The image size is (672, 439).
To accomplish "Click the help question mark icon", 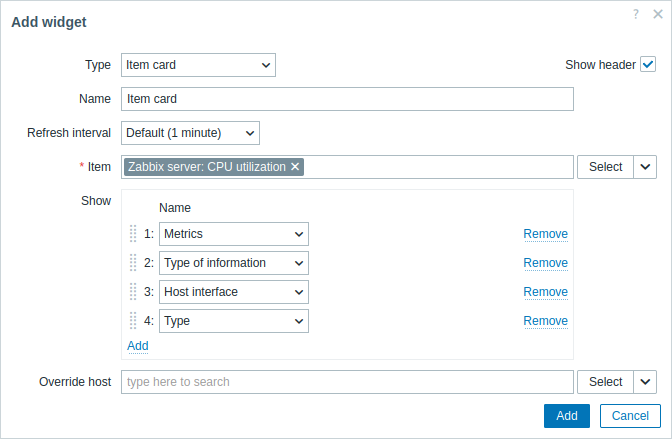I will [637, 14].
